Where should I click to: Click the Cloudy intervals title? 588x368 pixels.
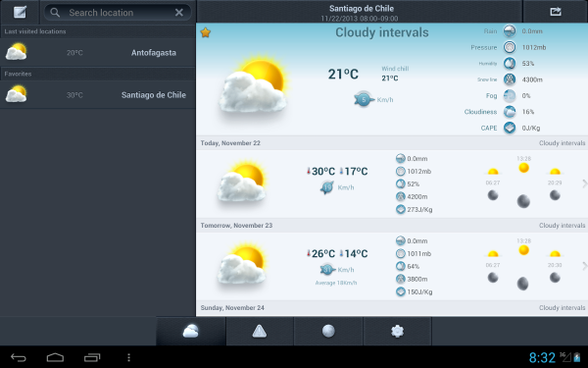point(382,32)
